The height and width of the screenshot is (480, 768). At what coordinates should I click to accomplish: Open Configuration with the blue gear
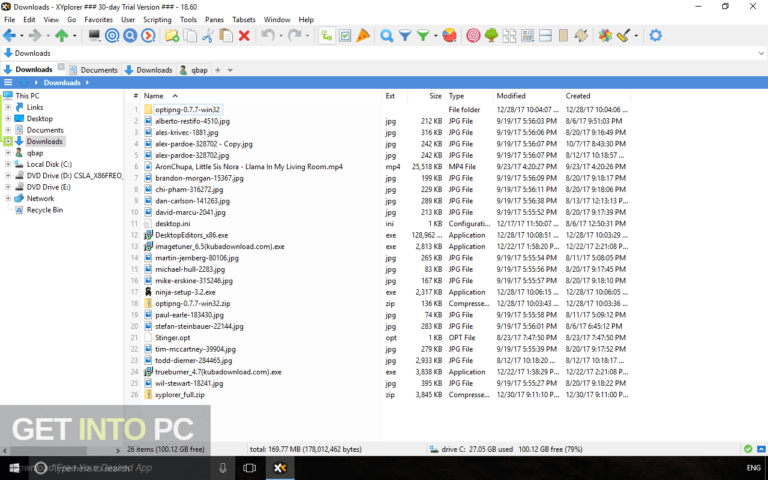point(655,35)
